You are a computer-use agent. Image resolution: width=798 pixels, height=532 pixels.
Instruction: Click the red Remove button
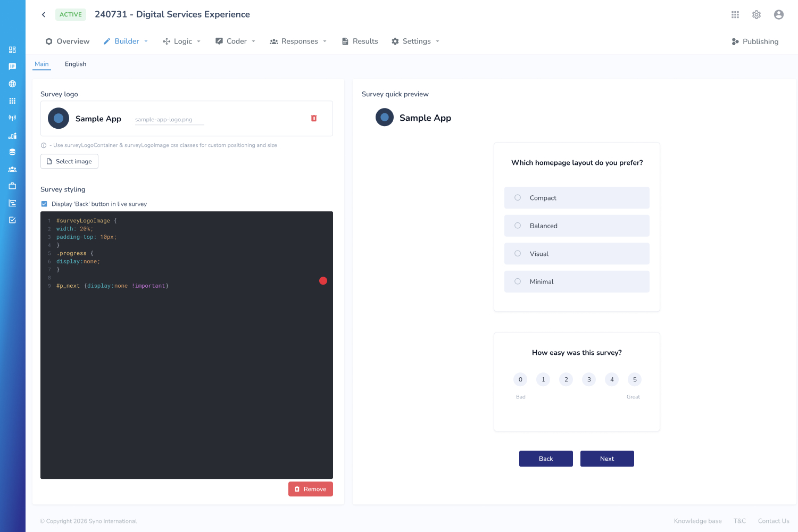(x=311, y=489)
